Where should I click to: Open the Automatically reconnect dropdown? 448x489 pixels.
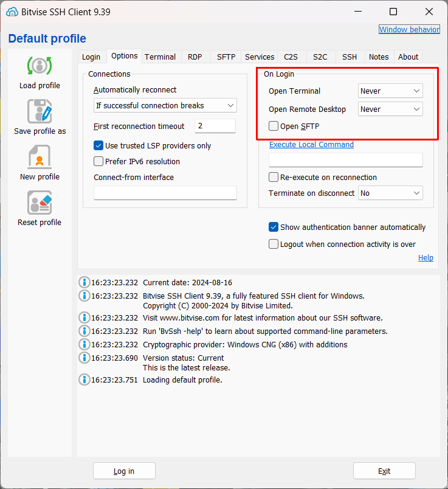(165, 105)
